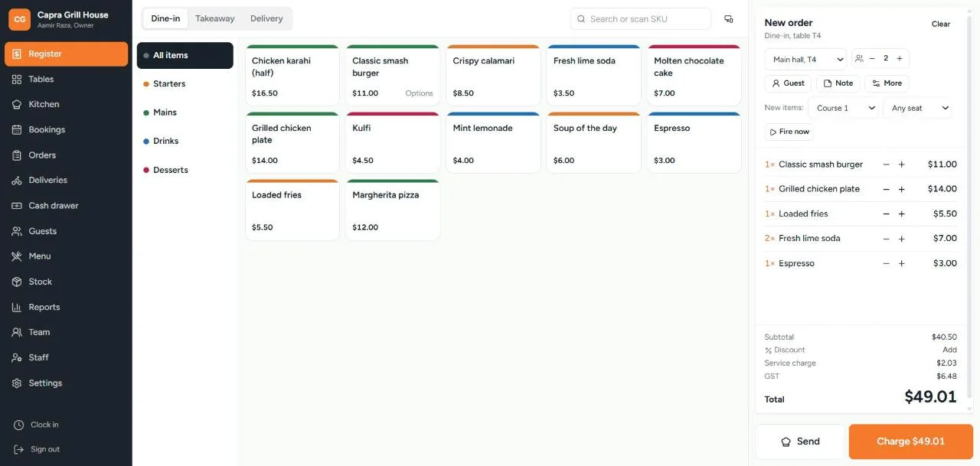Increase Fresh lime soda quantity
Image resolution: width=980 pixels, height=466 pixels.
(902, 239)
